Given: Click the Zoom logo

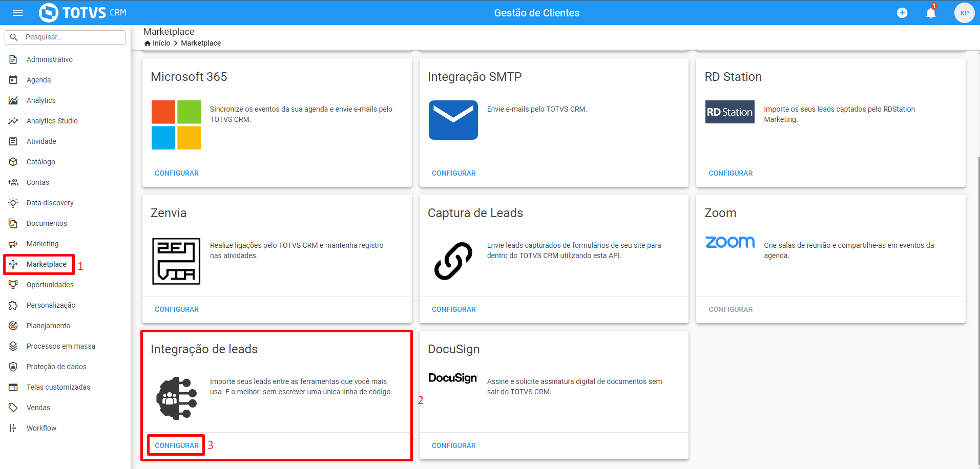Looking at the screenshot, I should [x=730, y=242].
